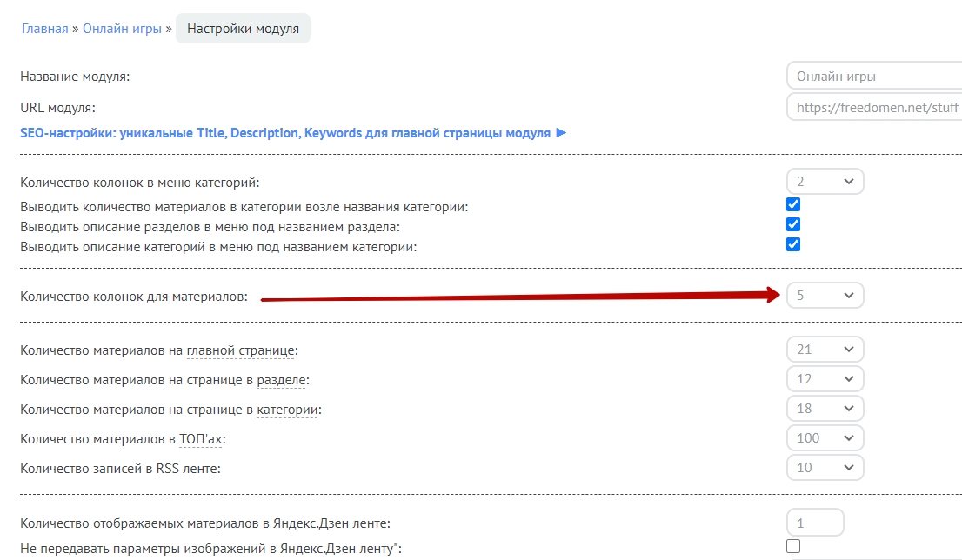The image size is (962, 560).
Task: Change materials count on main page dropdown
Action: point(825,350)
